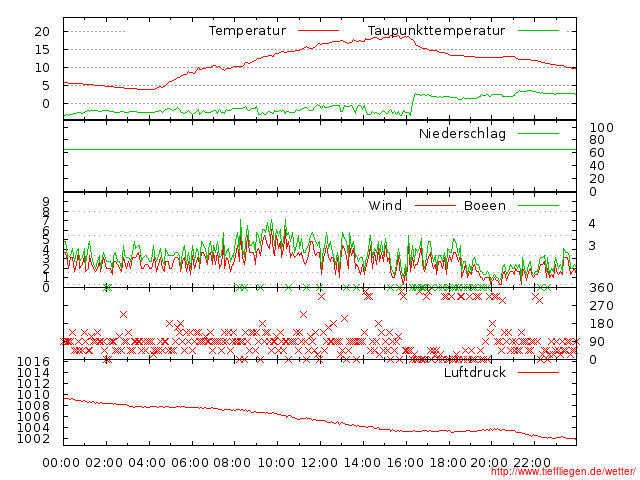640x480 pixels.
Task: Click the 180 wind direction axis value
Action: coord(601,324)
